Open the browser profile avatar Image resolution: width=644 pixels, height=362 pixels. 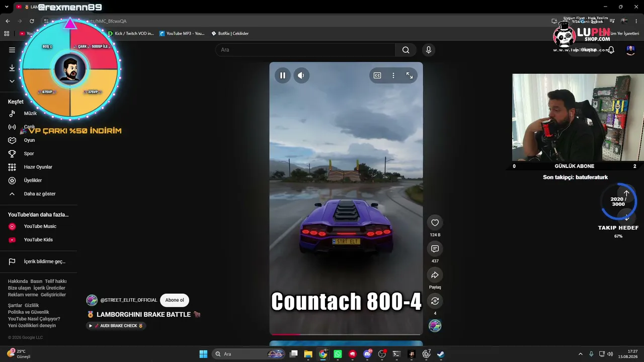[x=624, y=21]
